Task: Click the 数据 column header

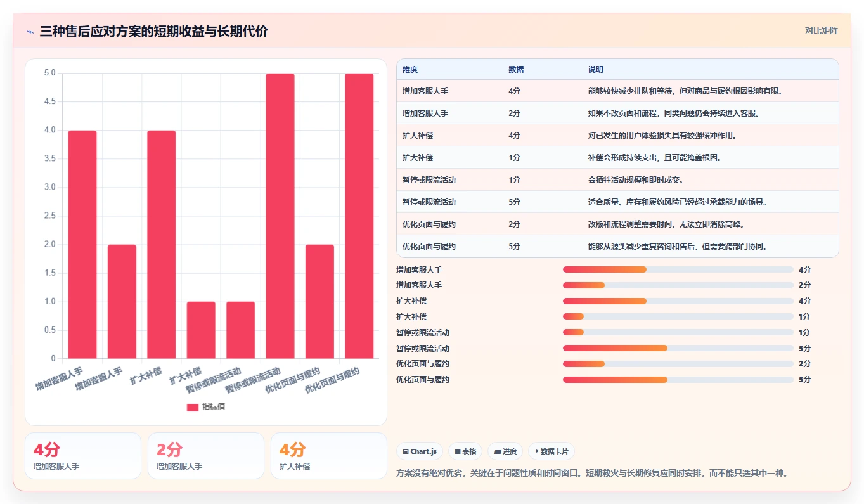Action: click(x=516, y=70)
